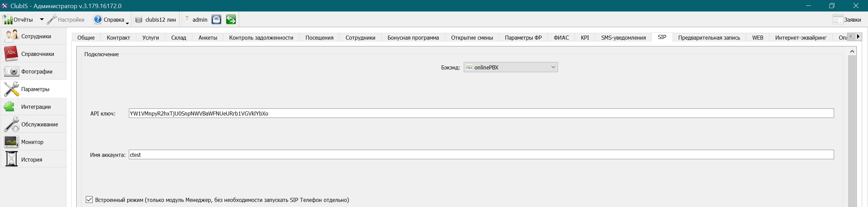868x207 pixels.
Task: Switch to the Контракт tab
Action: tap(118, 38)
